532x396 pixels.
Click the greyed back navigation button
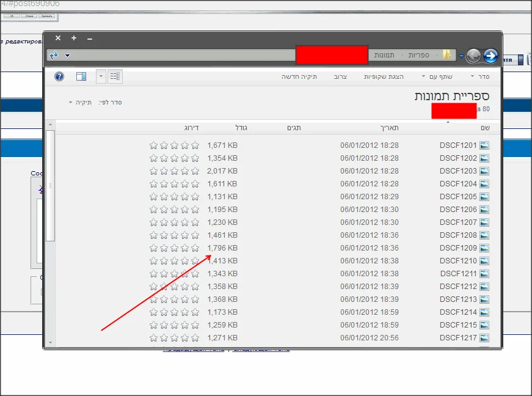coord(473,56)
